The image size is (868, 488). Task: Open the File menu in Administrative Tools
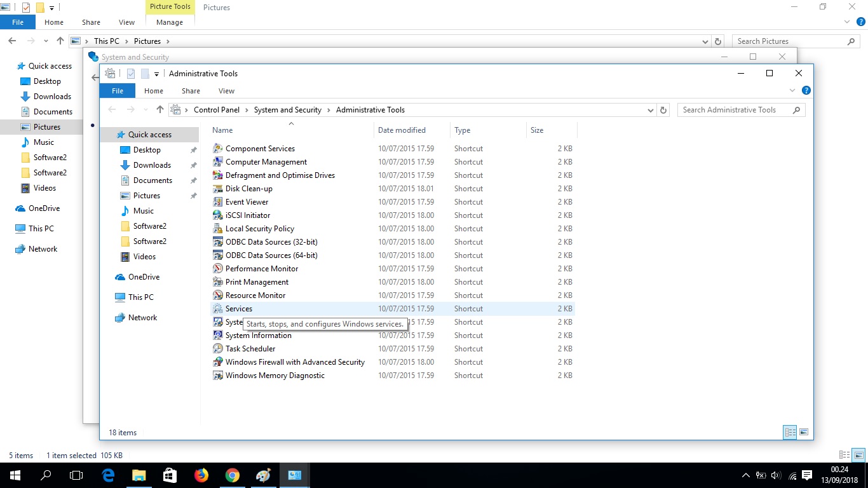pyautogui.click(x=118, y=91)
